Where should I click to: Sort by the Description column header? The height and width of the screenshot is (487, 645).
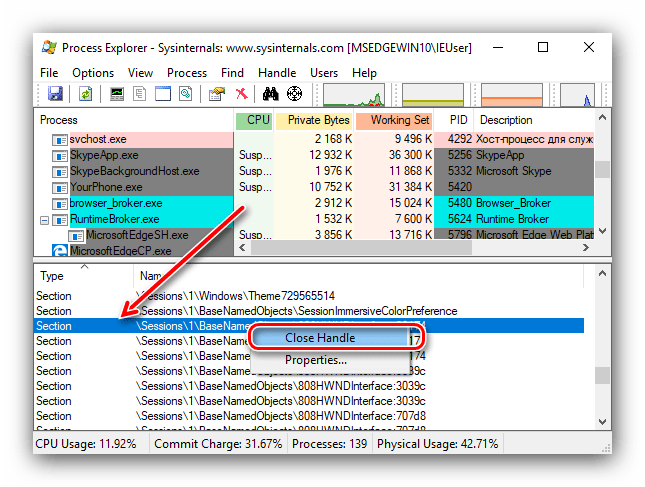(x=534, y=120)
